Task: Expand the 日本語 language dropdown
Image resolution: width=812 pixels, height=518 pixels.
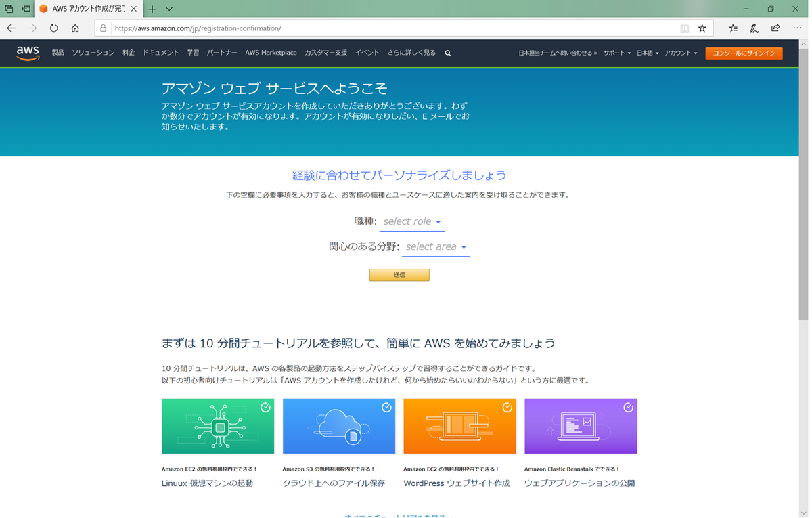Action: coord(648,53)
